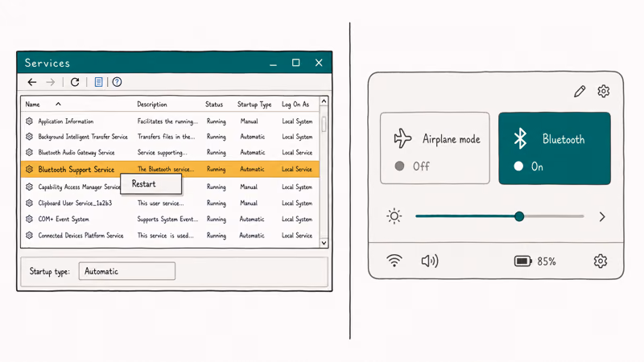
Task: Click 'Transfers files in the...' description
Action: (x=167, y=136)
